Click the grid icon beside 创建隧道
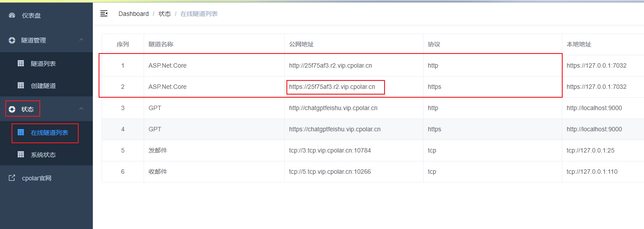644x229 pixels. 21,85
